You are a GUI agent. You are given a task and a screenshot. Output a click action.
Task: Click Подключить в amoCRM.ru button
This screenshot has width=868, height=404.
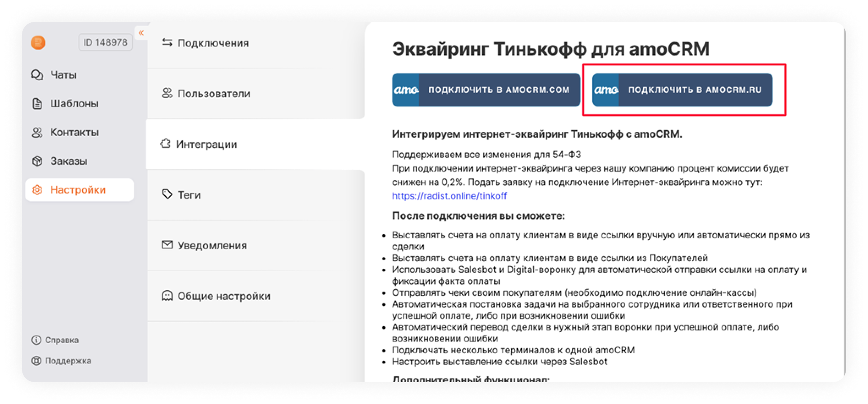coord(682,90)
